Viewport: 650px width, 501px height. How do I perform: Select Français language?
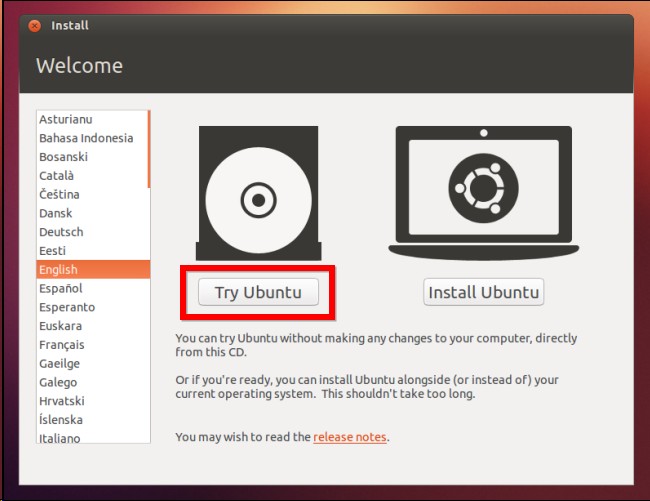tap(92, 345)
